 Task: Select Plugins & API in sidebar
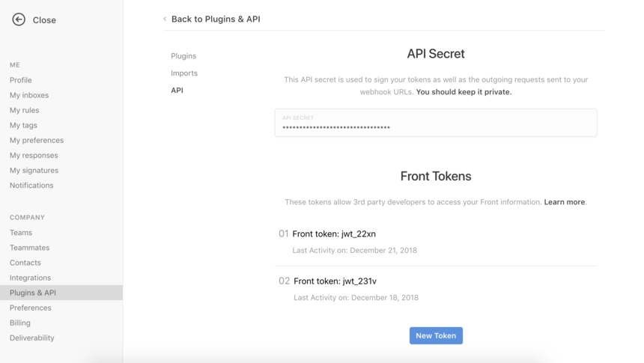[61, 293]
